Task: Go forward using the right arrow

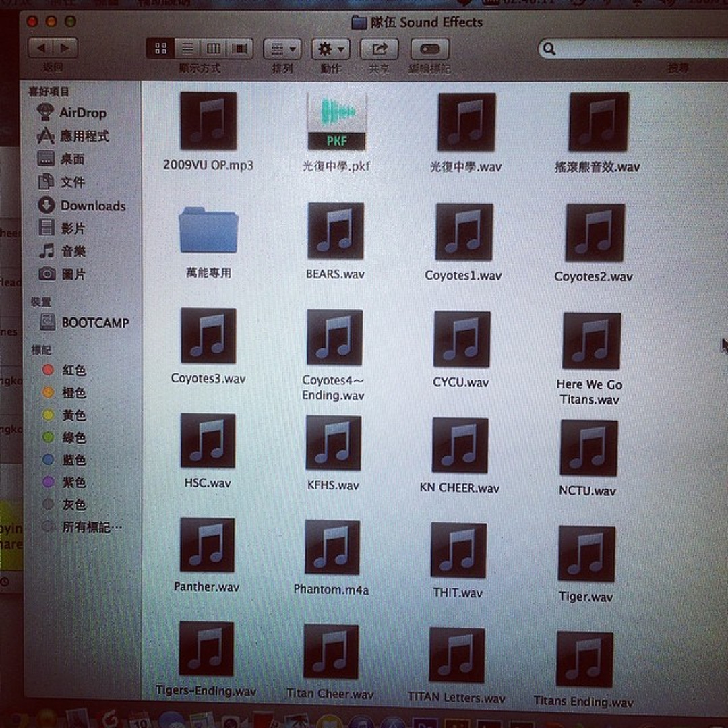Action: click(x=65, y=48)
